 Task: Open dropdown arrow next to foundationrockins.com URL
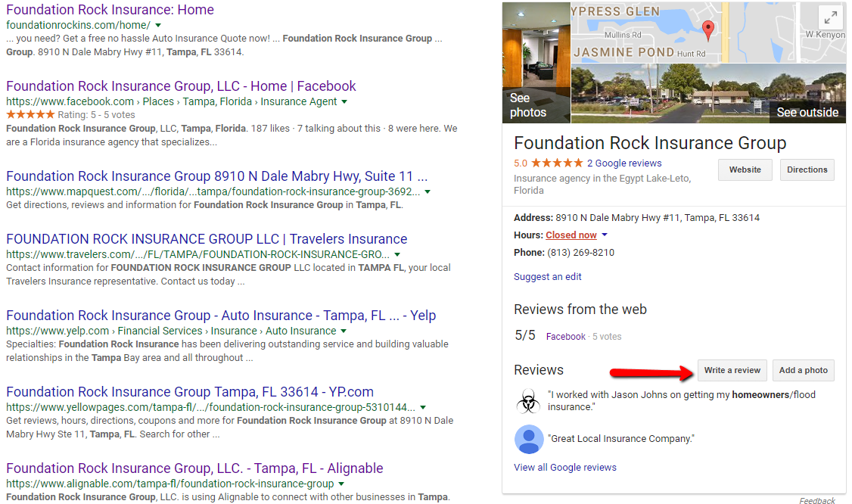(x=158, y=25)
